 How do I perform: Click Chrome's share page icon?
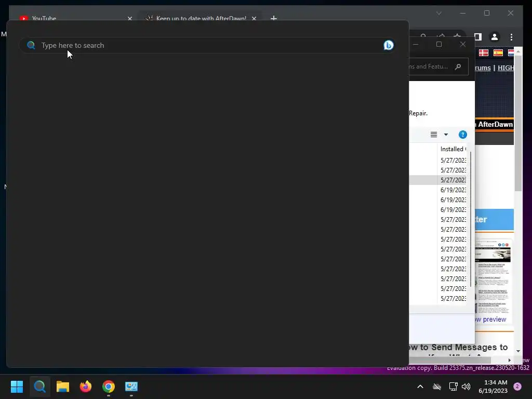coord(441,36)
